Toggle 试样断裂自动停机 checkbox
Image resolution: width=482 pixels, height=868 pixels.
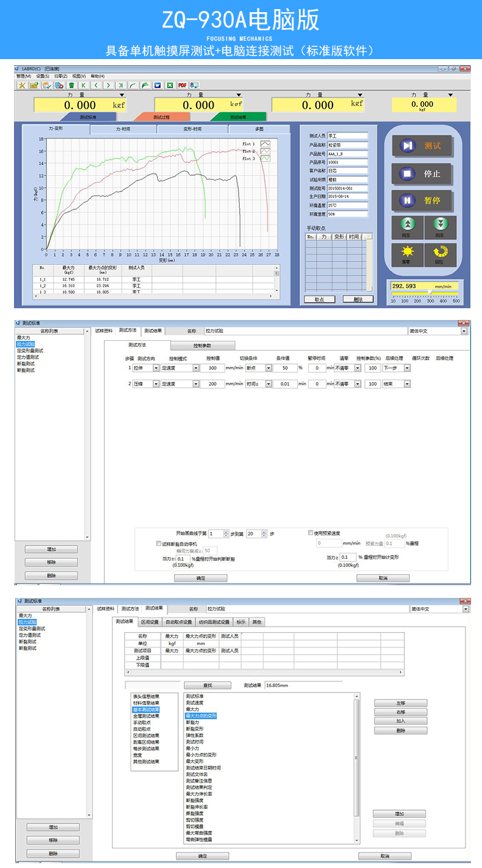159,542
